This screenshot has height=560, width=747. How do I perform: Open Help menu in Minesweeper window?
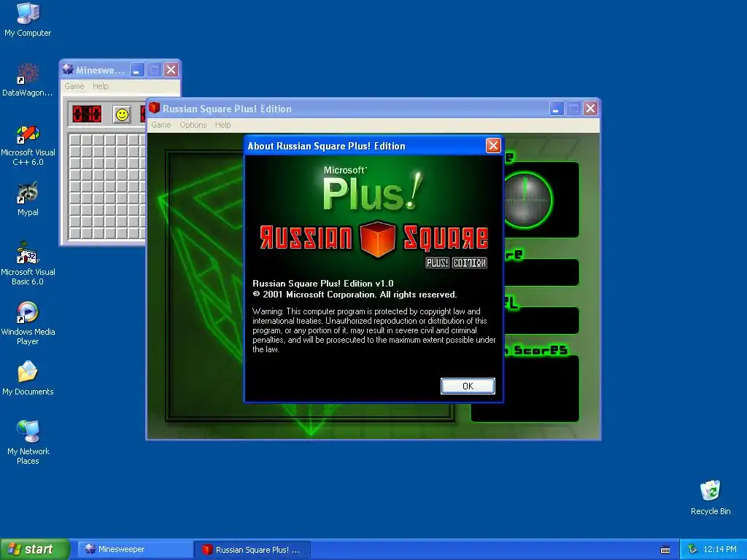click(x=100, y=86)
